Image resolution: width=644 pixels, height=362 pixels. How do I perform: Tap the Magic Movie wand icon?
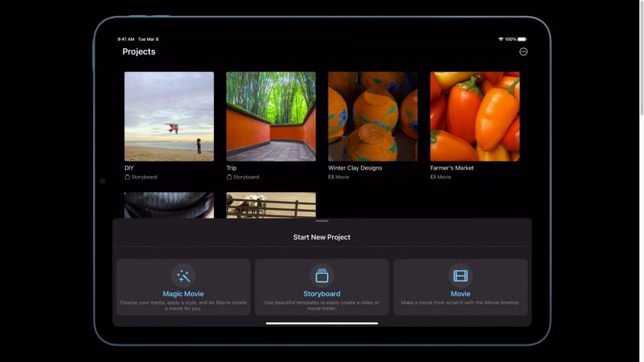coord(183,276)
